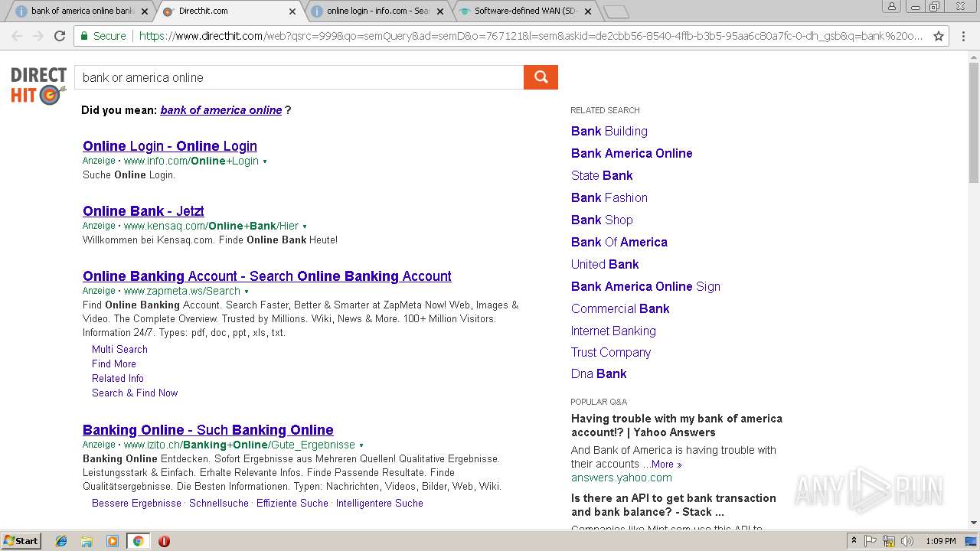Click the Schnellsuche sitelink
Image resolution: width=980 pixels, height=551 pixels.
219,503
